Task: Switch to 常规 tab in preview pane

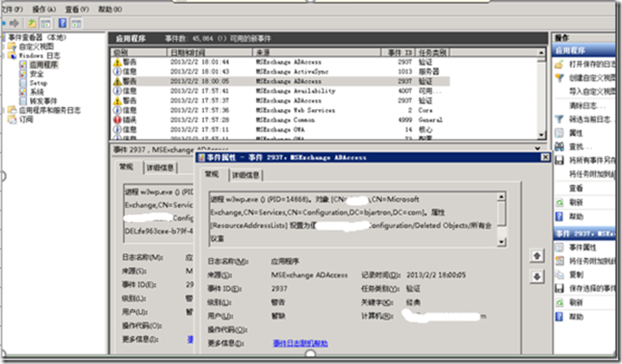Action: 127,167
